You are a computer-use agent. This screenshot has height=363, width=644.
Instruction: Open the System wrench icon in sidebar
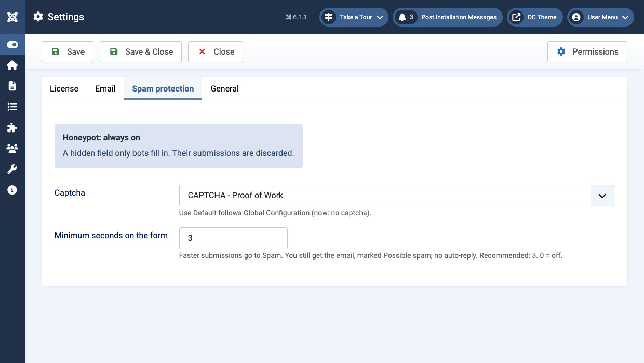(12, 169)
